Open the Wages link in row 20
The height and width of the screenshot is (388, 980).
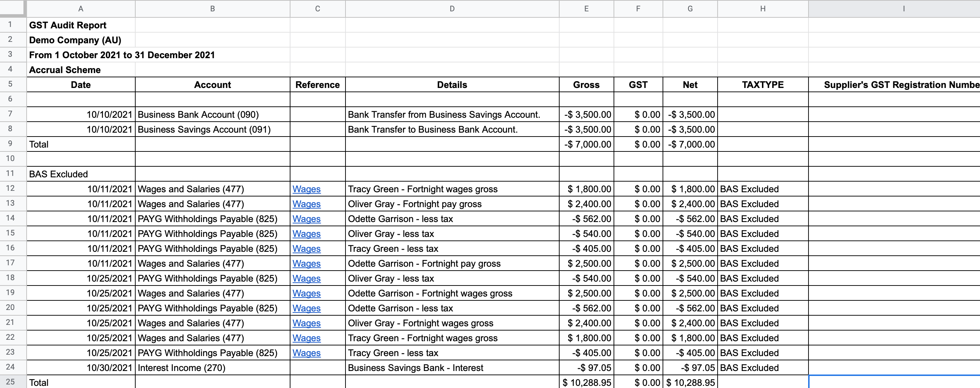pos(306,308)
